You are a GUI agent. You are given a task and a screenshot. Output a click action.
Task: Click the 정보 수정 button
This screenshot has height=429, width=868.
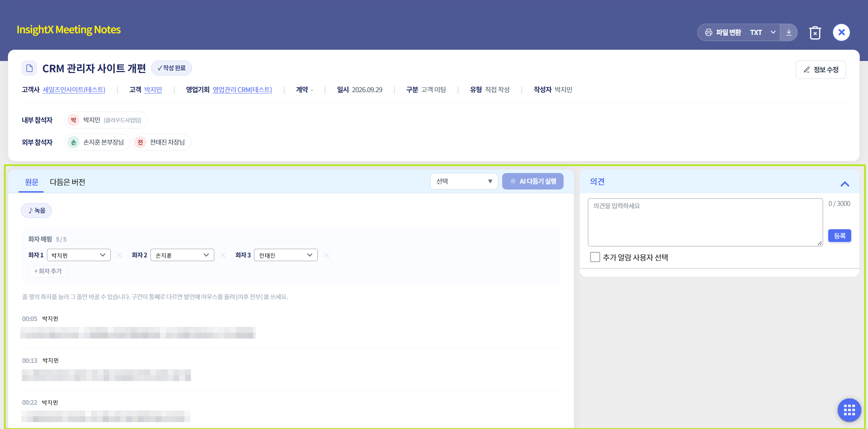821,70
